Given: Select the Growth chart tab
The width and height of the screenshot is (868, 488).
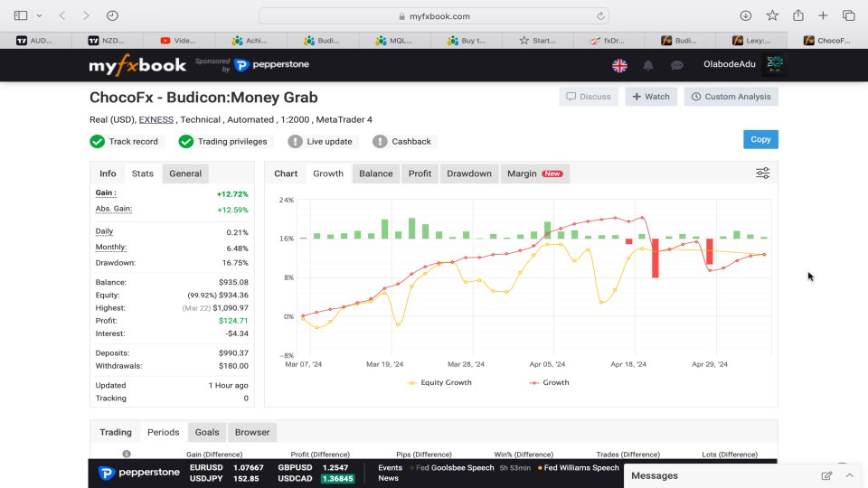Looking at the screenshot, I should 328,174.
